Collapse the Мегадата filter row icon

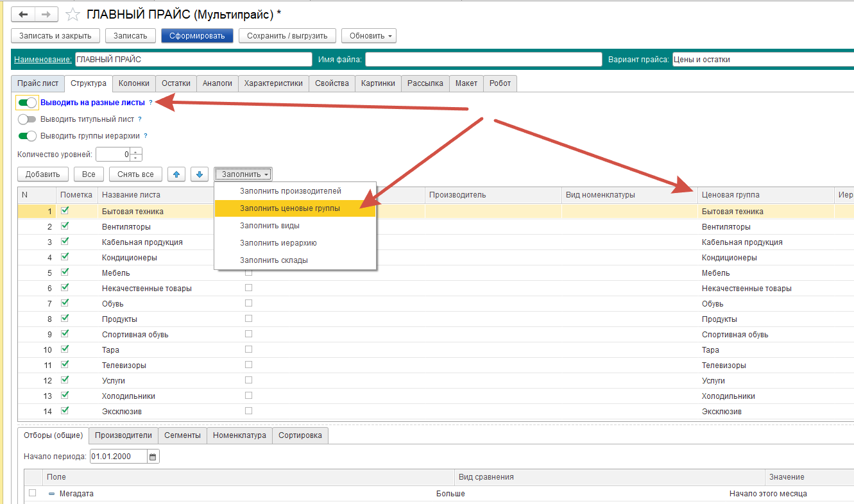[52, 494]
